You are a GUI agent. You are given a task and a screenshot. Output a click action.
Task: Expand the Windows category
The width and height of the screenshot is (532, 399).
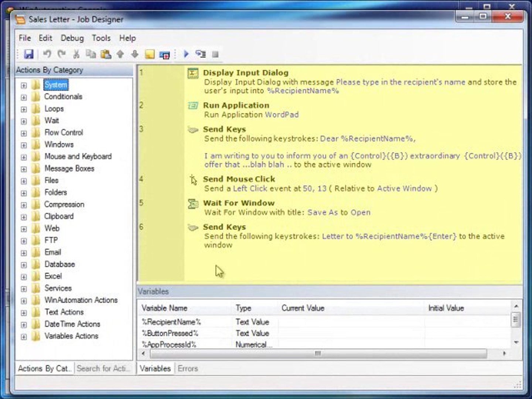pyautogui.click(x=24, y=145)
